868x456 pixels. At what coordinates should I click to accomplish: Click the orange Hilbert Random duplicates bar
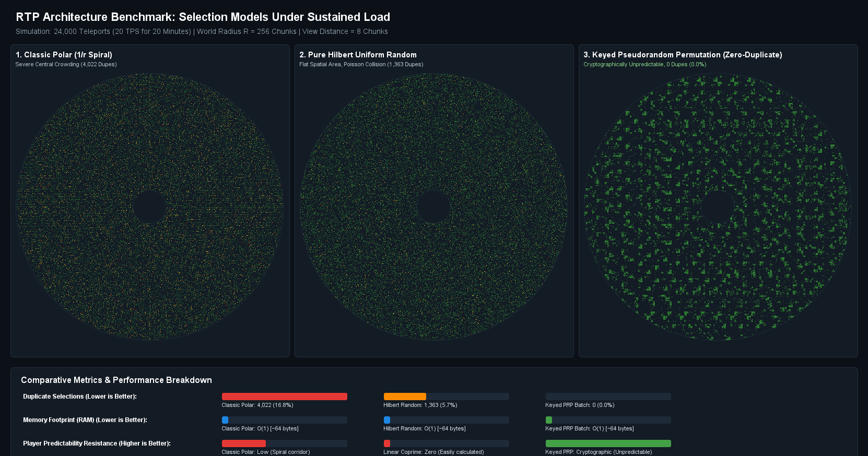(405, 397)
